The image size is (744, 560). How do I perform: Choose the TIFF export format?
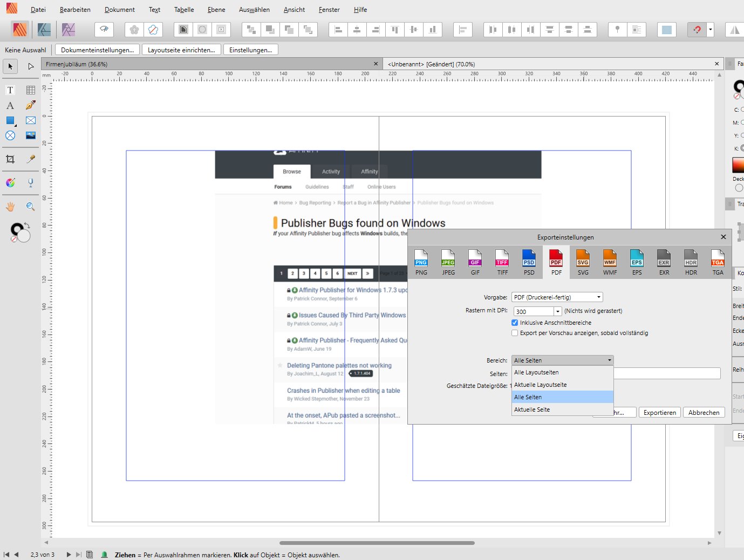coord(502,263)
